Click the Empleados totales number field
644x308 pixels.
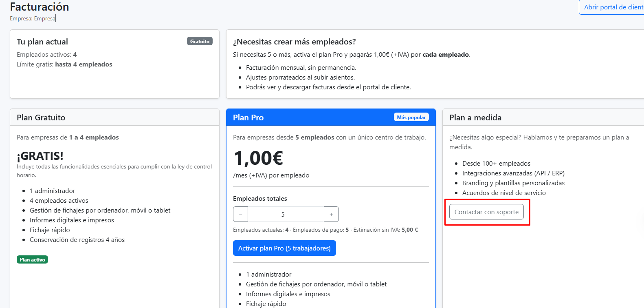coord(286,214)
